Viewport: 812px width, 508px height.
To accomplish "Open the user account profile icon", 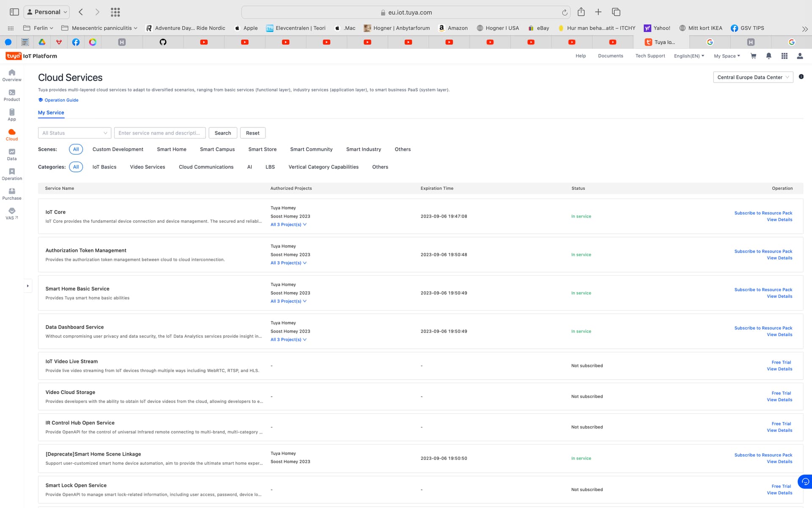I will tap(800, 56).
